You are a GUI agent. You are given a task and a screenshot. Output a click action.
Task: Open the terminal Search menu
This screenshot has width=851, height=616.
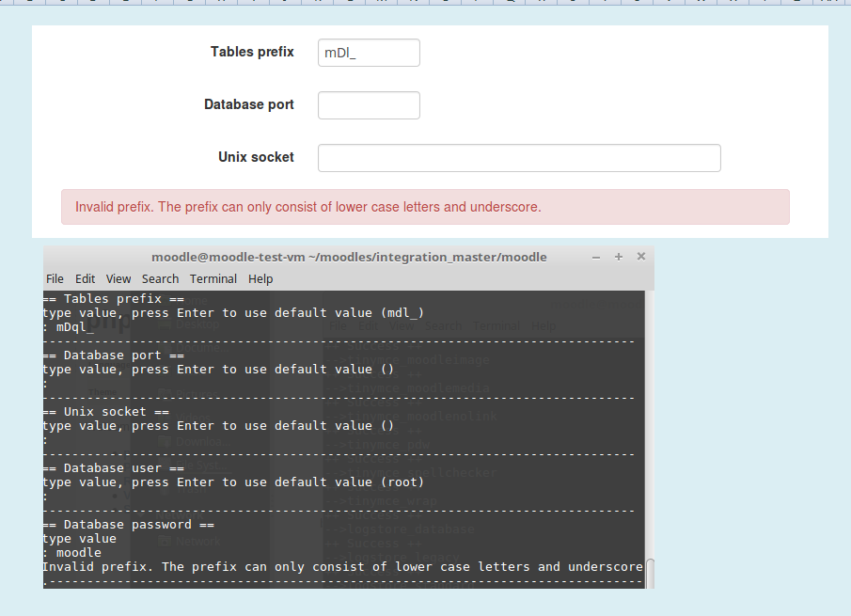(160, 279)
